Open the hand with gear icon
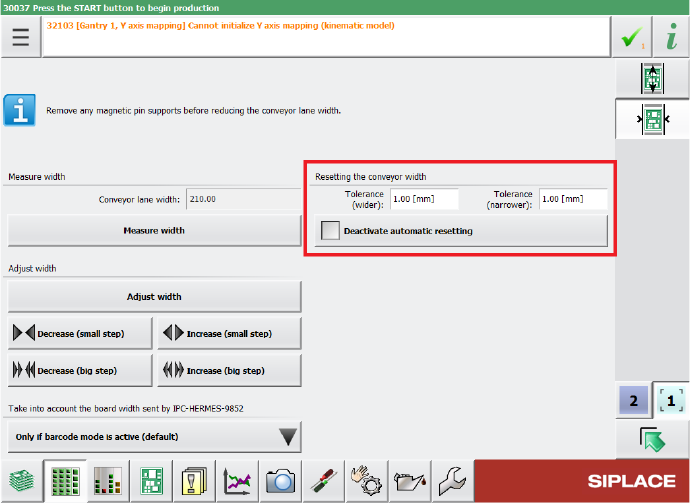This screenshot has width=690, height=503. click(x=367, y=481)
